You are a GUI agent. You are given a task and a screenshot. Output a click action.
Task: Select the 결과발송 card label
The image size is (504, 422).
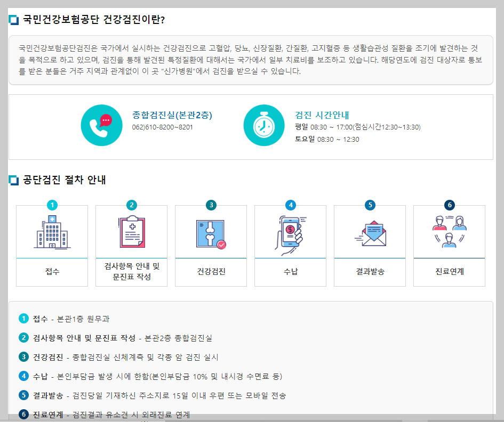(370, 272)
